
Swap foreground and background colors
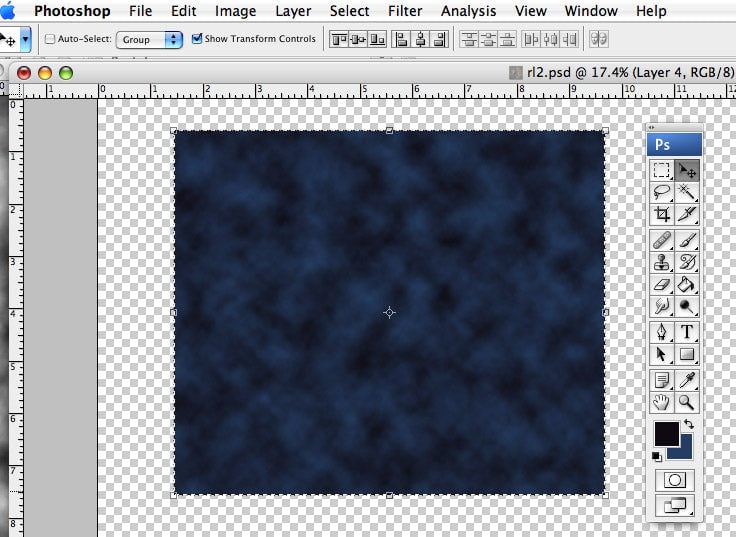tap(689, 424)
